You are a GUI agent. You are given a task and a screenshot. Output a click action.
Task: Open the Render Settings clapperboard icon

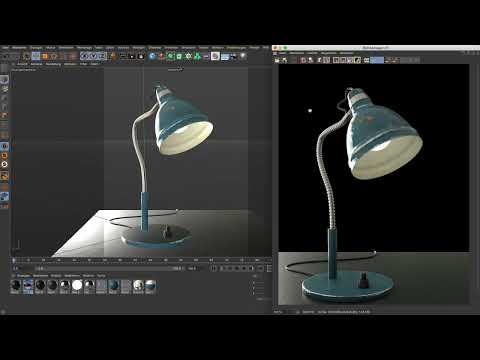tap(141, 56)
